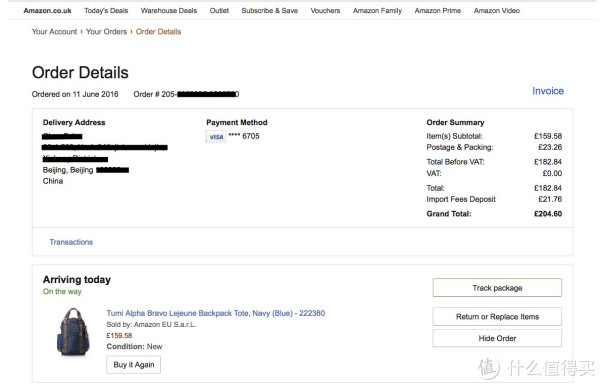
Task: Click the Visa card icon
Action: coord(216,137)
